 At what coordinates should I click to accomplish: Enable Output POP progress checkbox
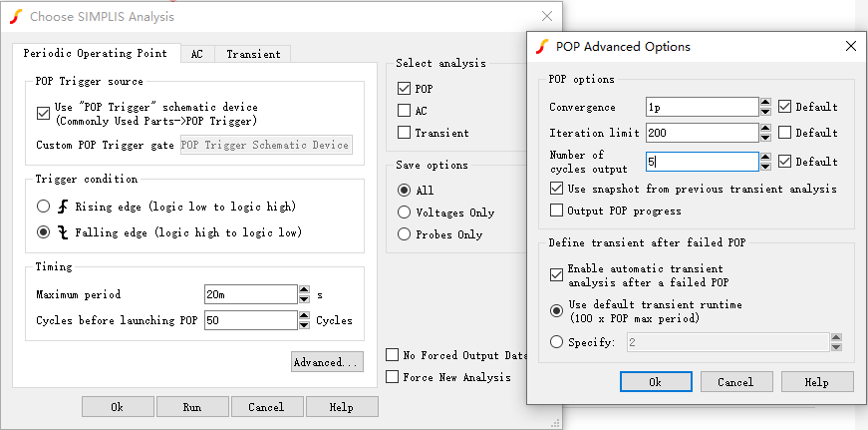(x=556, y=211)
